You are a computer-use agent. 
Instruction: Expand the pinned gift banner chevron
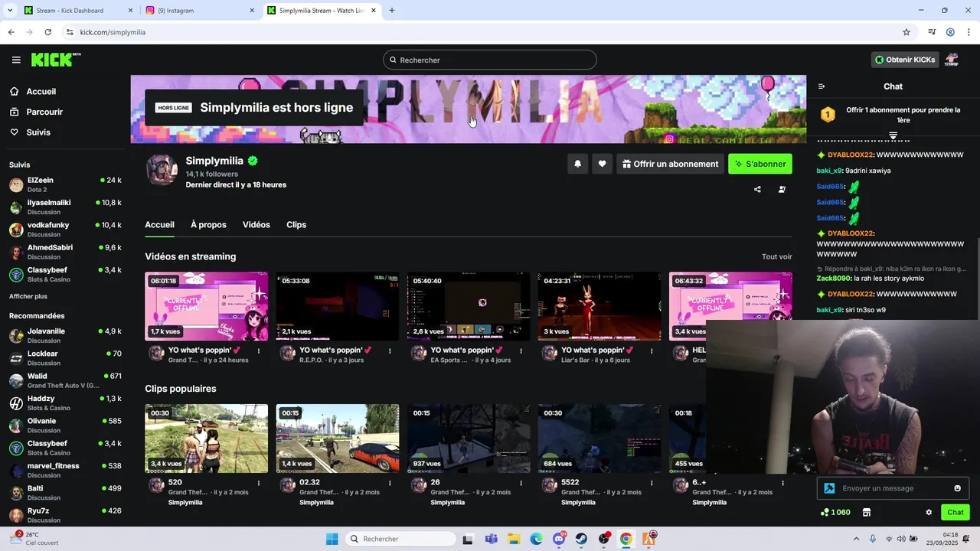tap(893, 135)
